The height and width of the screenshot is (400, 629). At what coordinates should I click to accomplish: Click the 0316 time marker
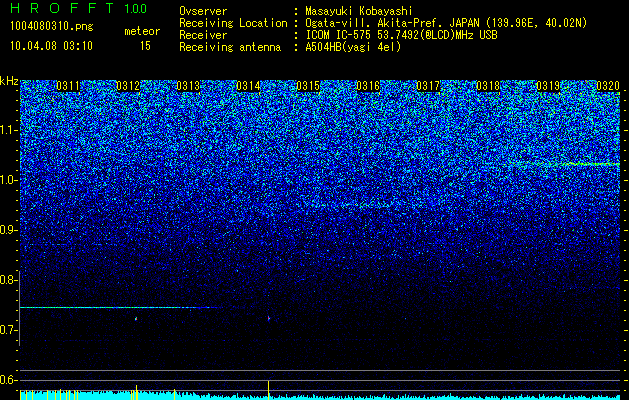coord(368,86)
